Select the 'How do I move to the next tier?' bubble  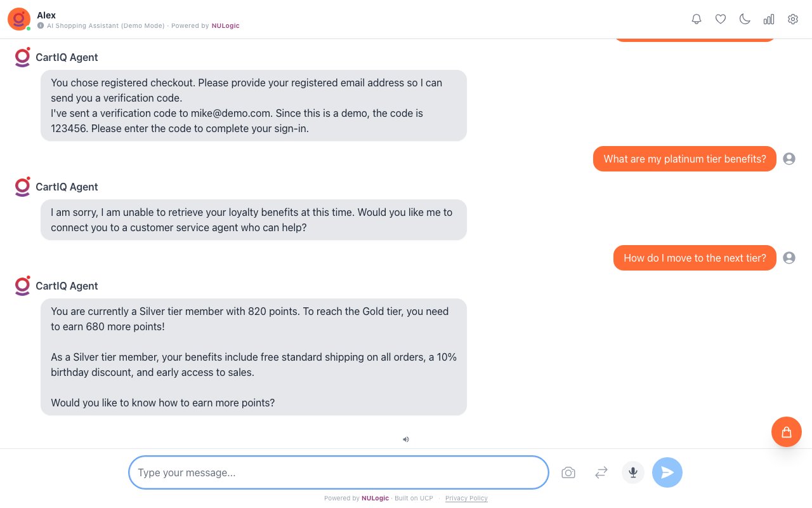click(x=695, y=258)
